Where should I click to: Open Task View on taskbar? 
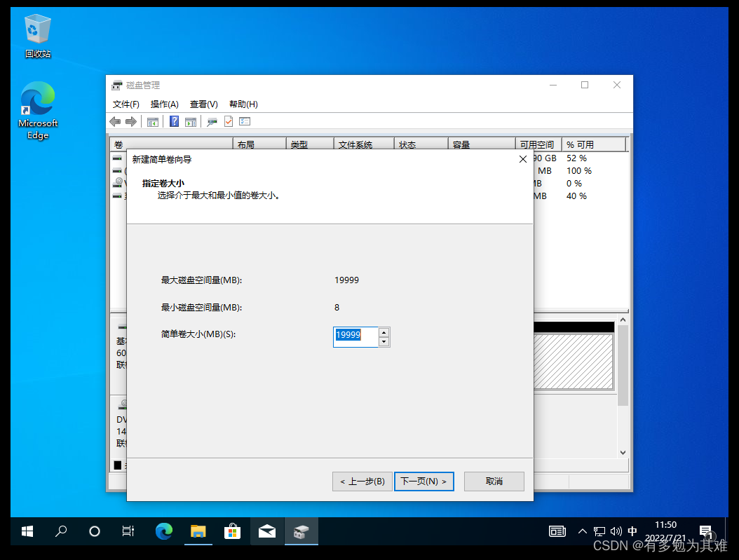[128, 531]
